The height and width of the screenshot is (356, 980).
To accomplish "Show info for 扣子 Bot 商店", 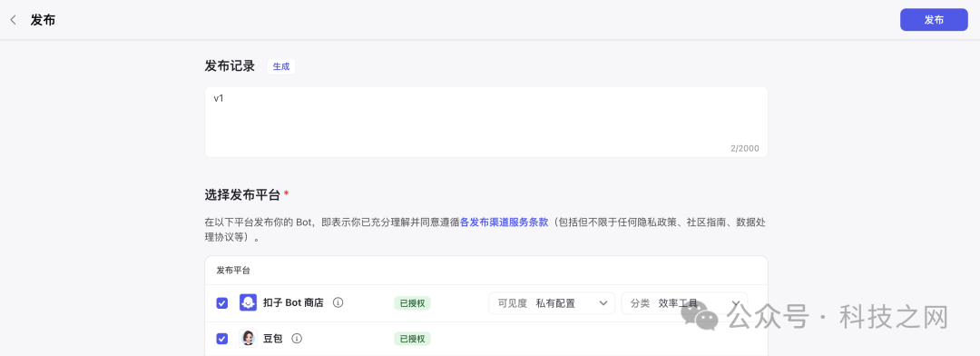I will 338,302.
